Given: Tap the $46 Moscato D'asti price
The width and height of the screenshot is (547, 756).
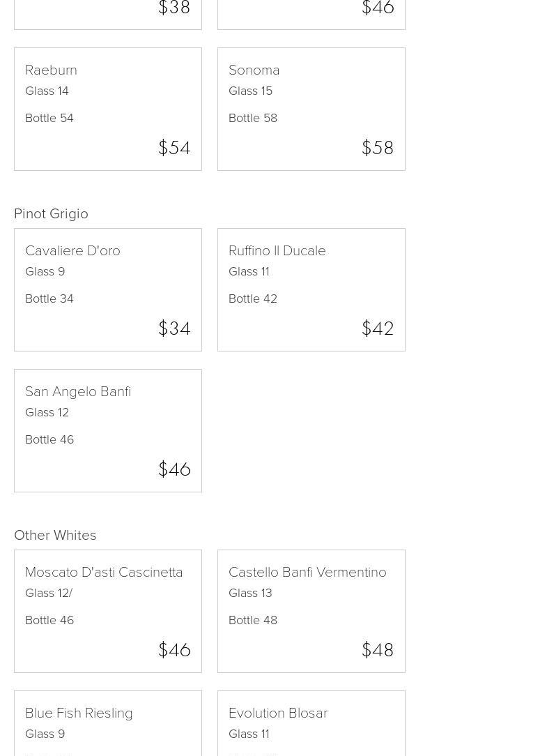Looking at the screenshot, I should point(174,650).
